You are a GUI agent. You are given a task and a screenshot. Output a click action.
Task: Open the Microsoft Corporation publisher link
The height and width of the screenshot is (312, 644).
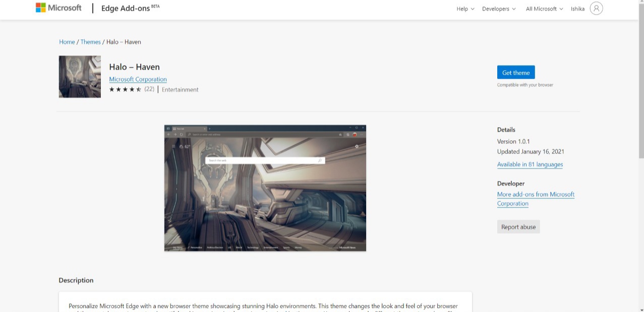138,79
